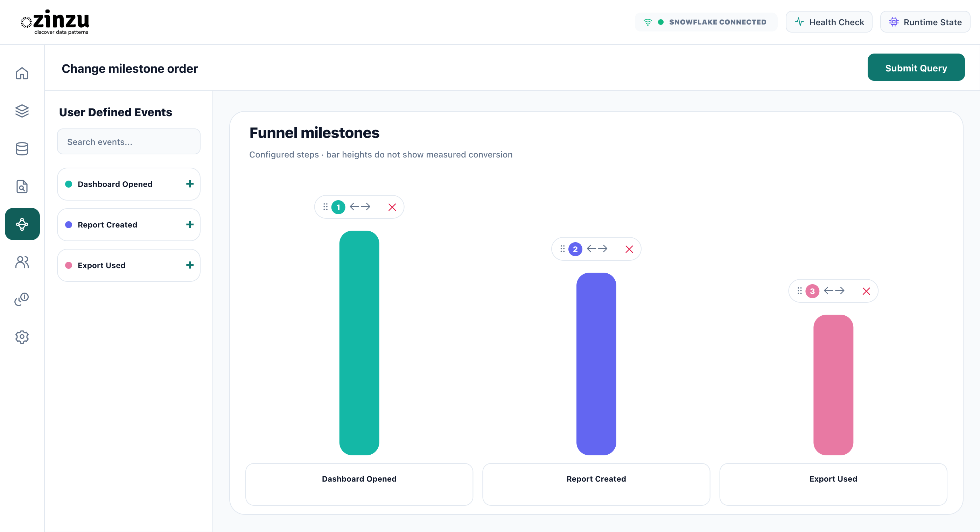This screenshot has height=532, width=980.
Task: Select the active funnel network sidebar icon
Action: [22, 224]
